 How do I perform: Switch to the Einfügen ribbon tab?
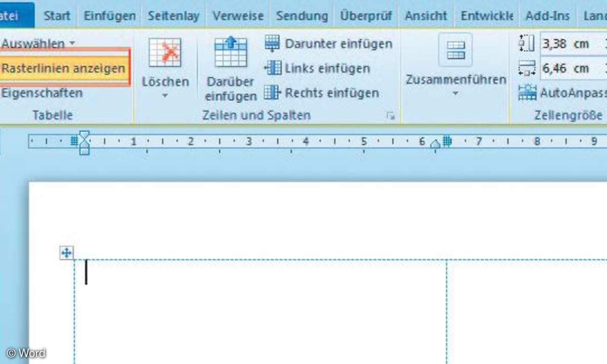[109, 15]
